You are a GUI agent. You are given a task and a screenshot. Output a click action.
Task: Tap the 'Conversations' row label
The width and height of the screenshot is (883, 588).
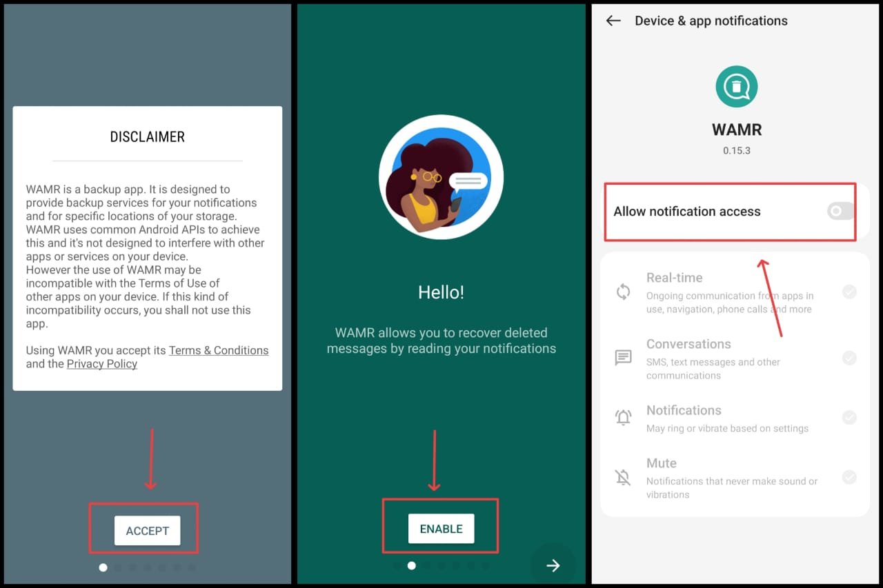pos(688,344)
